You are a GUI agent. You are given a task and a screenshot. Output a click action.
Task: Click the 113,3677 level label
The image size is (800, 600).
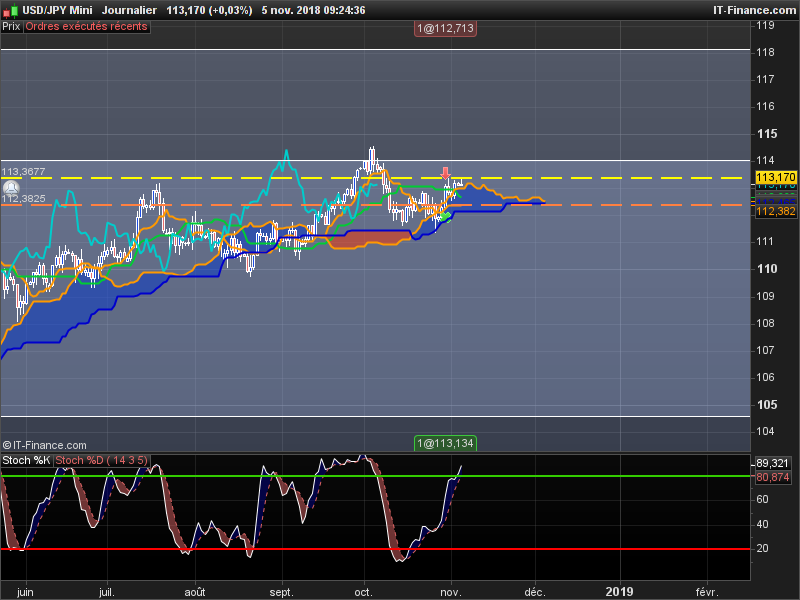point(23,171)
